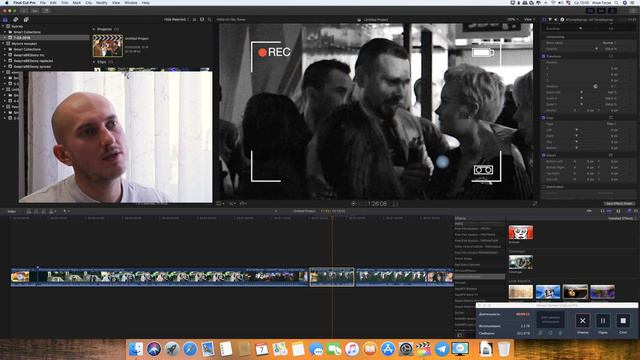Image resolution: width=640 pixels, height=360 pixels.
Task: Open the Window menu
Action: pyautogui.click(x=131, y=2)
